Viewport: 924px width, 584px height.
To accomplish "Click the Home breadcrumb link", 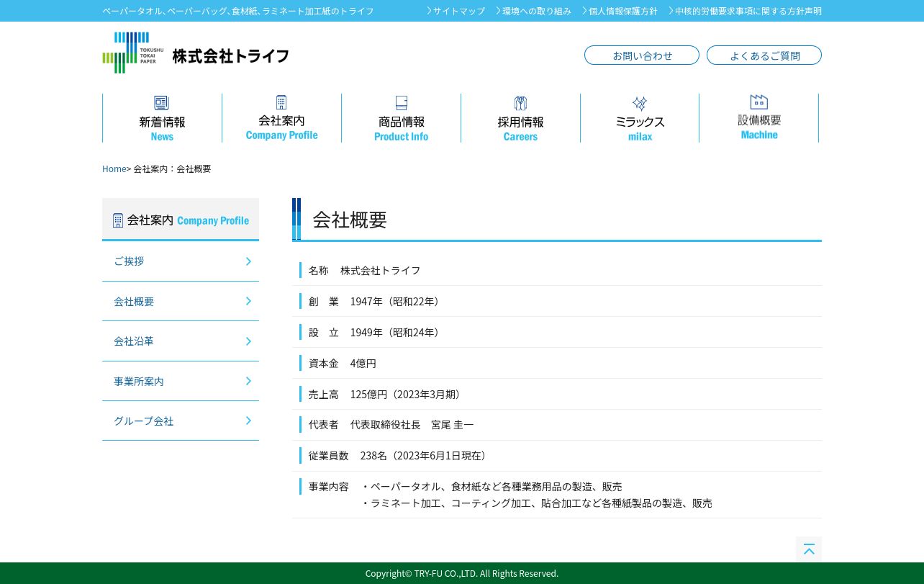I will point(114,169).
